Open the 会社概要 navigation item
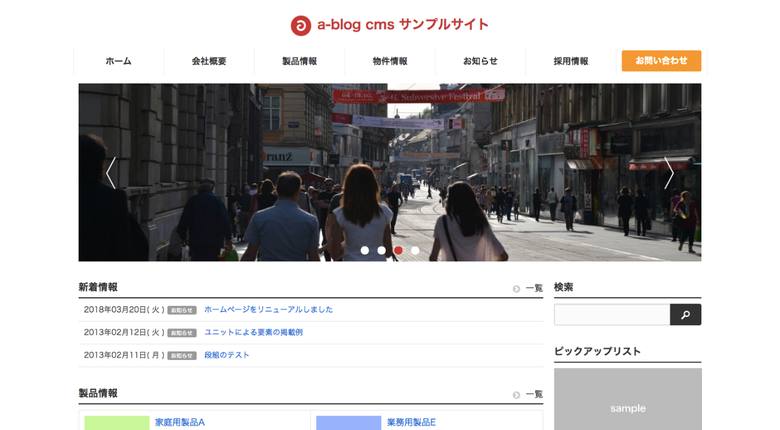 tap(209, 61)
